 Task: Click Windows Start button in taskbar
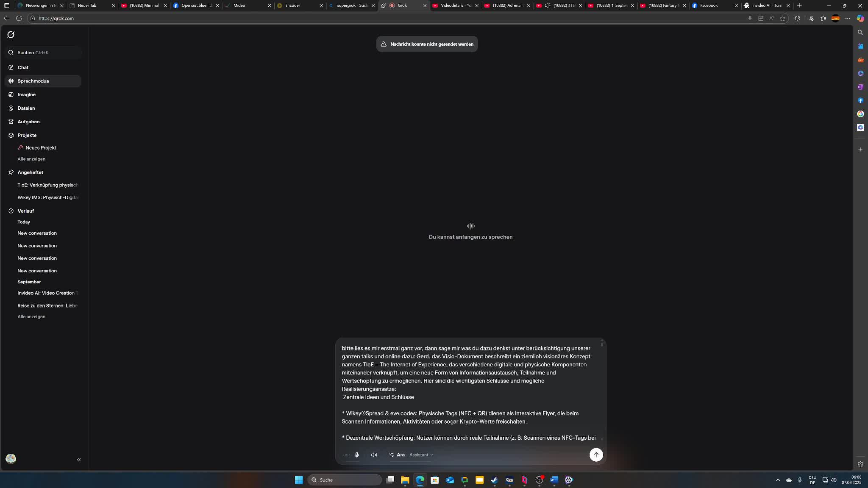(299, 480)
